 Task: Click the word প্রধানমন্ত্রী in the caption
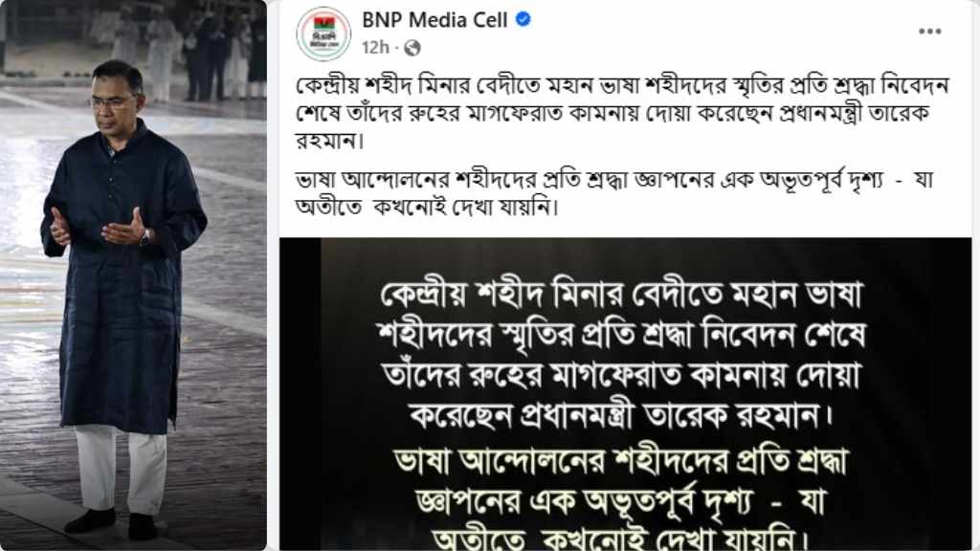(x=822, y=114)
